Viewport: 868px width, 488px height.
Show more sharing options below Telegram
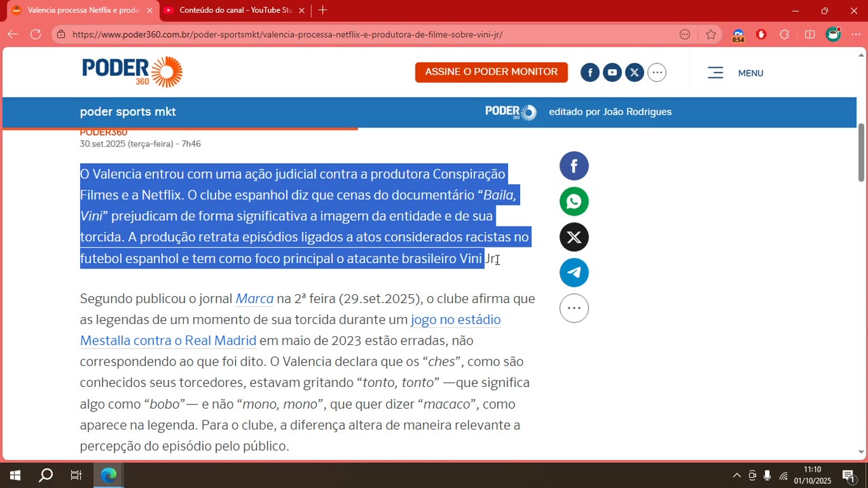[x=574, y=308]
